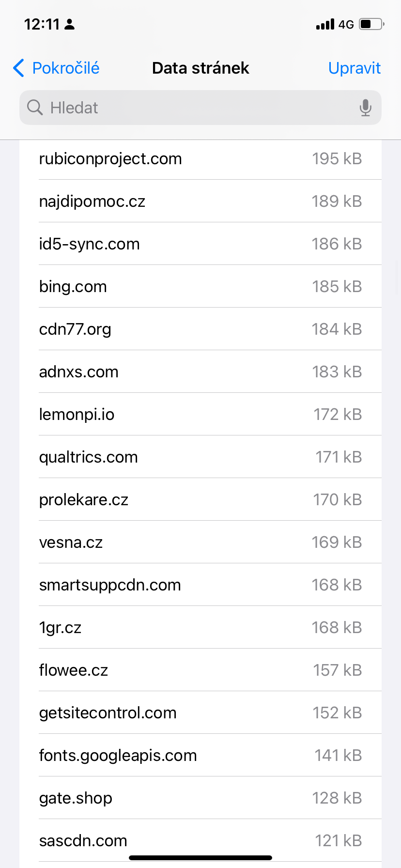This screenshot has width=401, height=868.
Task: Tap the cellular signal bars icon
Action: (x=325, y=24)
